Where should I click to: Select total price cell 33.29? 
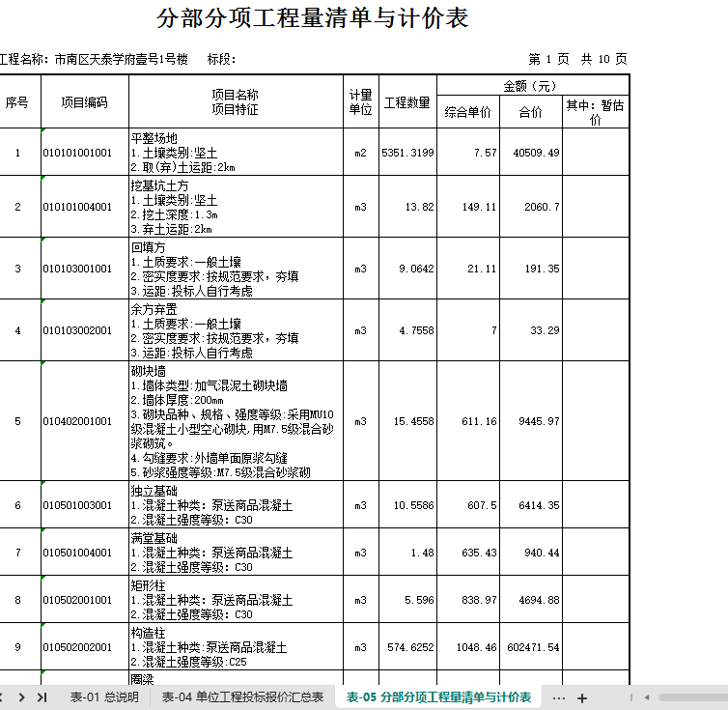coord(531,330)
